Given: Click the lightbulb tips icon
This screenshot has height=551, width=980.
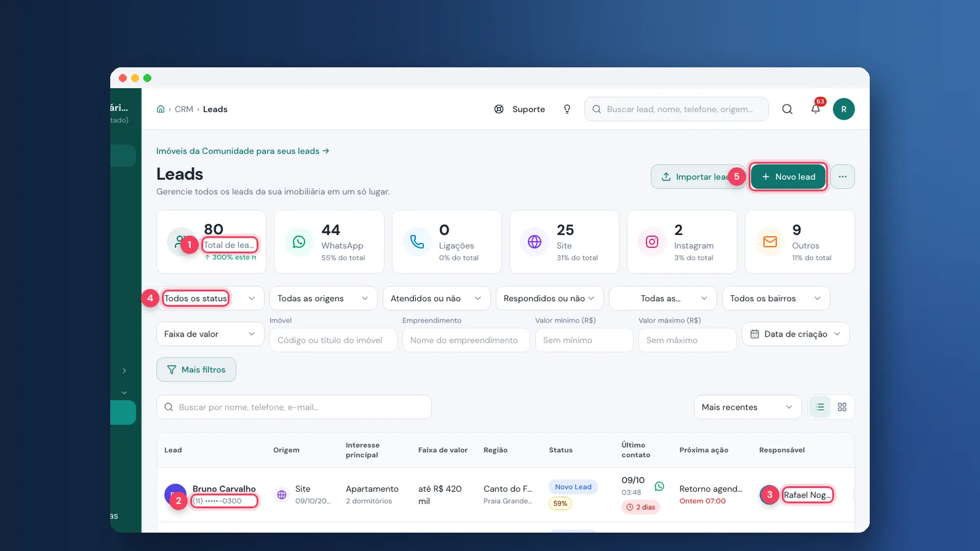Looking at the screenshot, I should tap(567, 109).
